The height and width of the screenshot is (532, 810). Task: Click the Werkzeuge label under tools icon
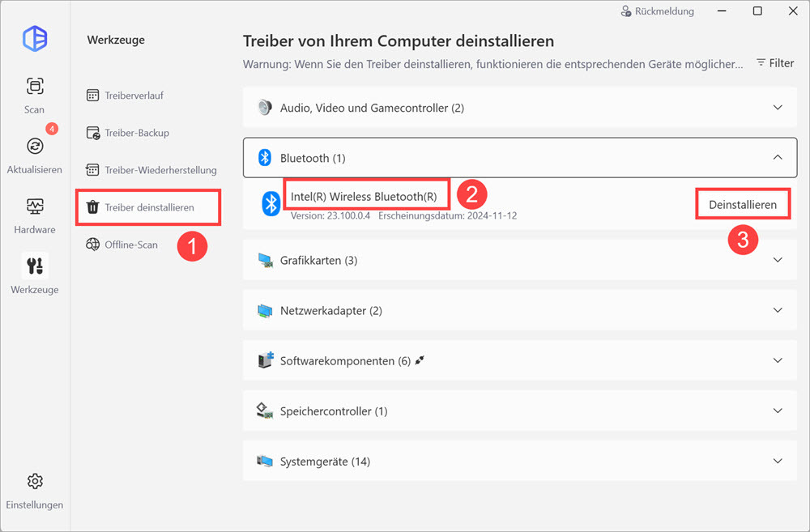[x=35, y=289]
